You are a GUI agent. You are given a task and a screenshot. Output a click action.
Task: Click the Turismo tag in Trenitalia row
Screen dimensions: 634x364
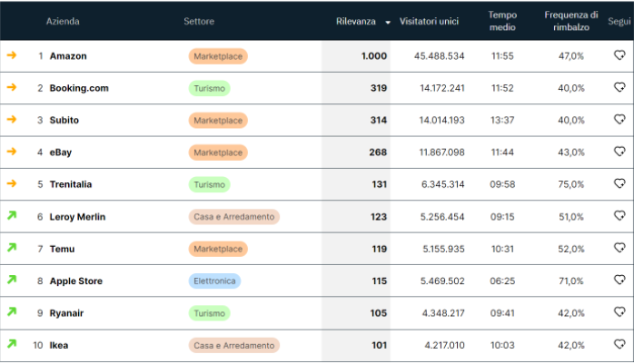[210, 184]
